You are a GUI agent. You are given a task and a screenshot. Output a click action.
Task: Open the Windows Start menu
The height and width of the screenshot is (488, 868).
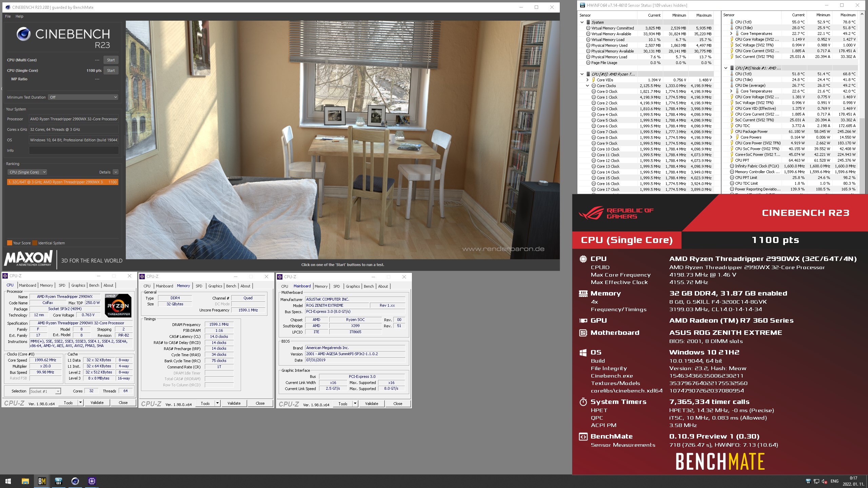click(x=8, y=481)
